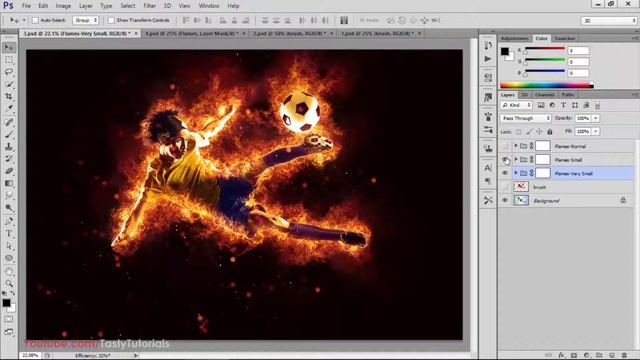Image resolution: width=640 pixels, height=360 pixels.
Task: Select the Zoom tool
Action: 9,283
